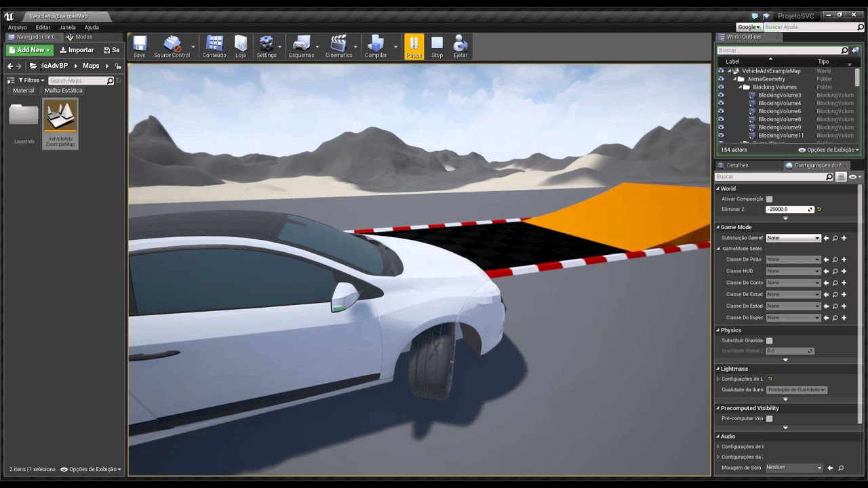Screen dimensions: 868x488
Task: Open the Arquivo menu
Action: [18, 27]
